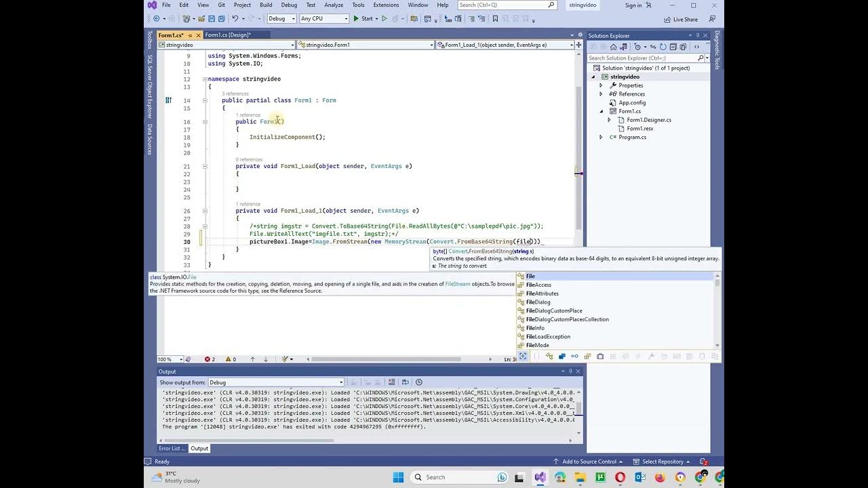Expand the Properties node in Solution Explorer
The image size is (868, 488).
(601, 85)
